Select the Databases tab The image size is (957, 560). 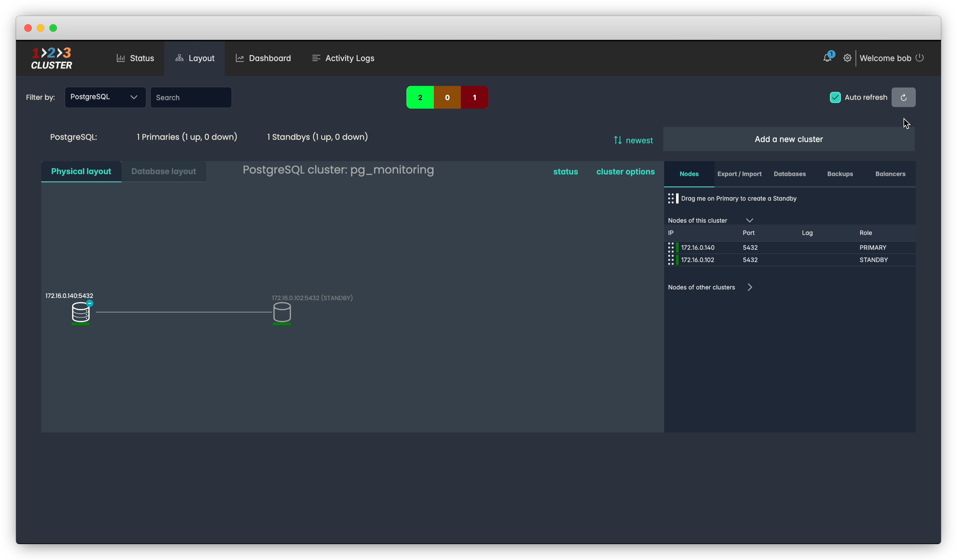pos(790,174)
